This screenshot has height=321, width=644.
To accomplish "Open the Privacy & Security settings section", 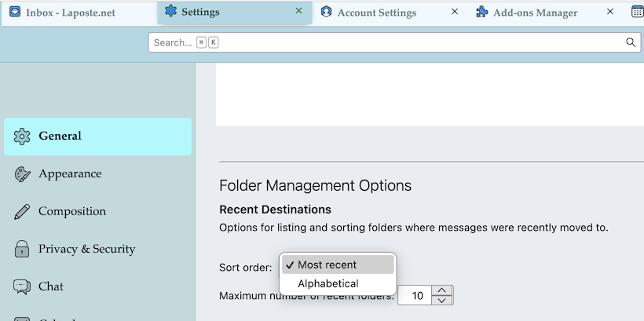I will 86,250.
